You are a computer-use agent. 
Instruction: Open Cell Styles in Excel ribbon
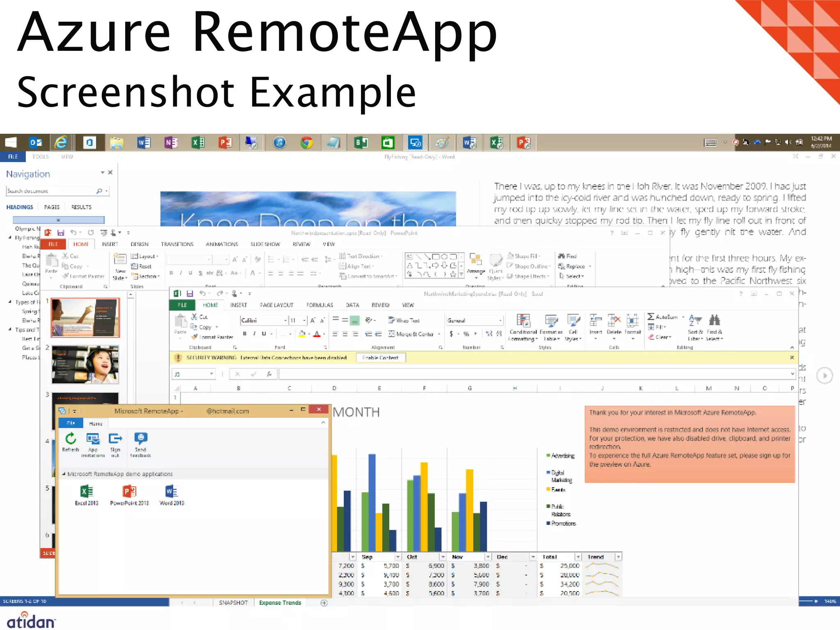point(573,327)
